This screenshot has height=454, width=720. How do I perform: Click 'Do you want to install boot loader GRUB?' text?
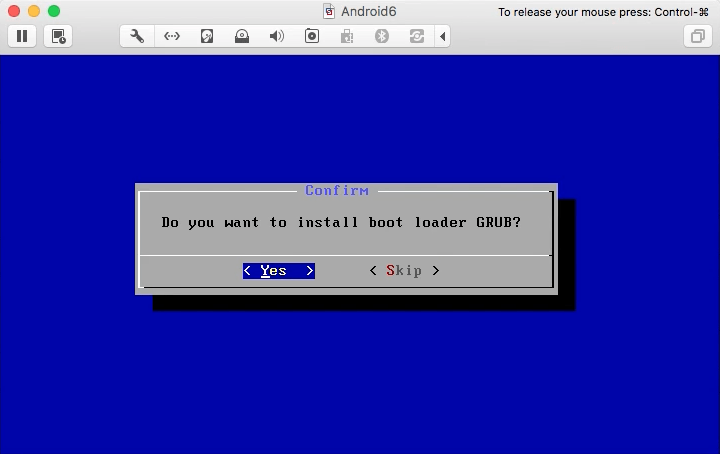tap(341, 223)
